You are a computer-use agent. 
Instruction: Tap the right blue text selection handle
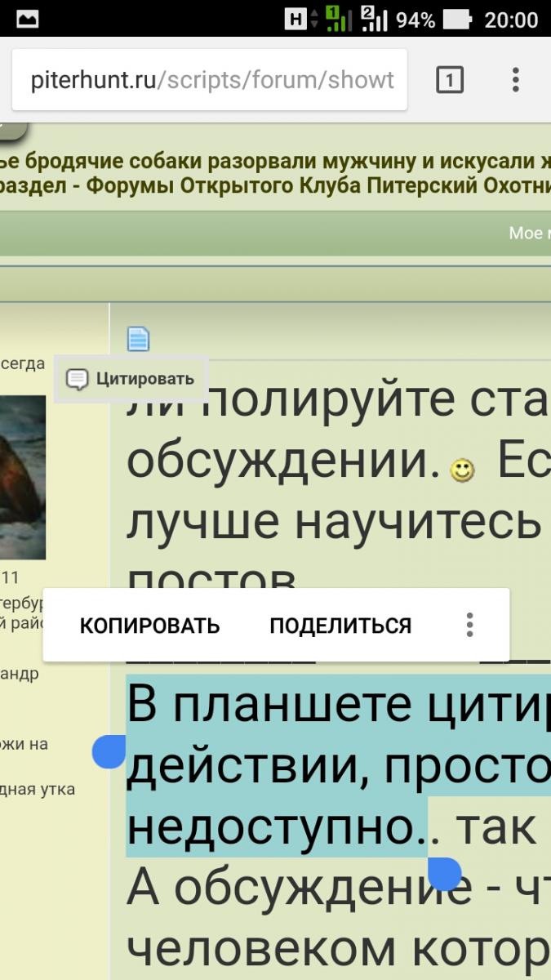444,873
